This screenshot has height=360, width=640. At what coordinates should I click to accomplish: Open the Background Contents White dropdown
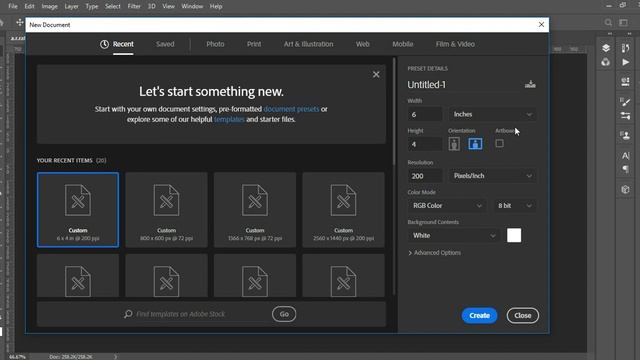pyautogui.click(x=453, y=236)
